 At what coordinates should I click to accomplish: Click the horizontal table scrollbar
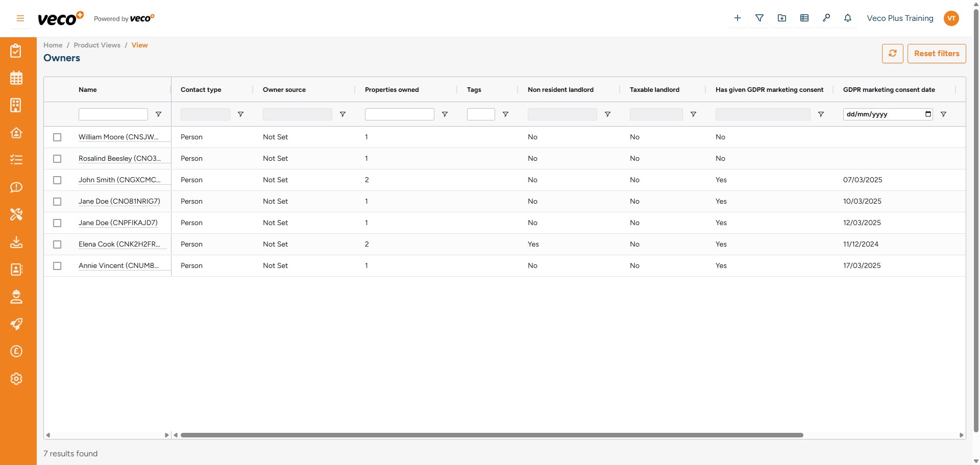point(492,435)
